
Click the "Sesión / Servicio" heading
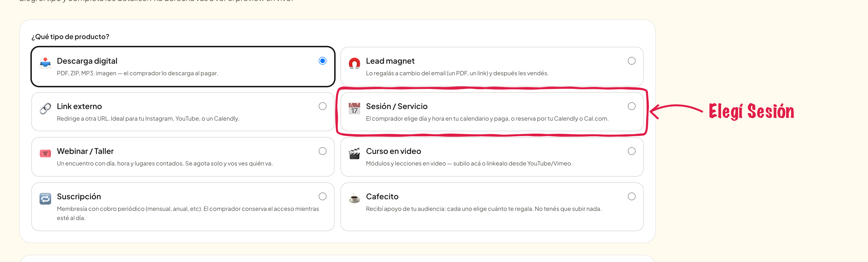click(397, 106)
